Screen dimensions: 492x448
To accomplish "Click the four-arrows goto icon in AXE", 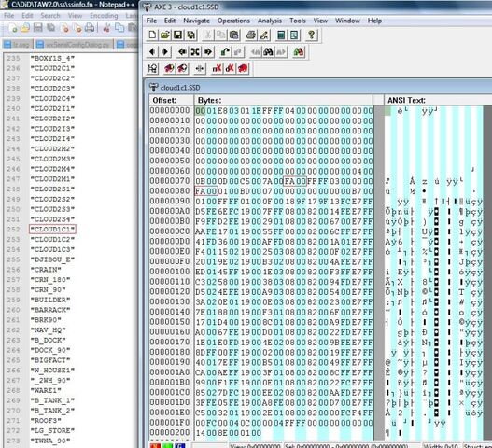I will [195, 51].
